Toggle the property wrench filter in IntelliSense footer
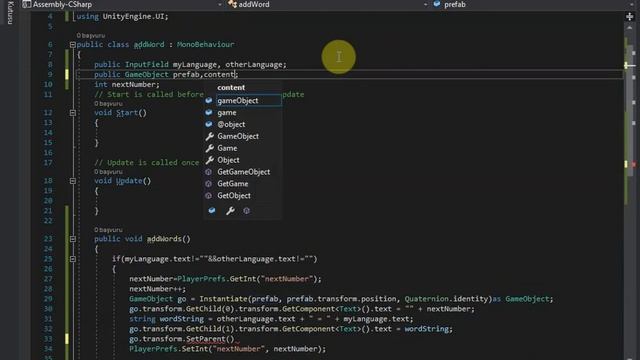640x360 pixels. [230, 211]
